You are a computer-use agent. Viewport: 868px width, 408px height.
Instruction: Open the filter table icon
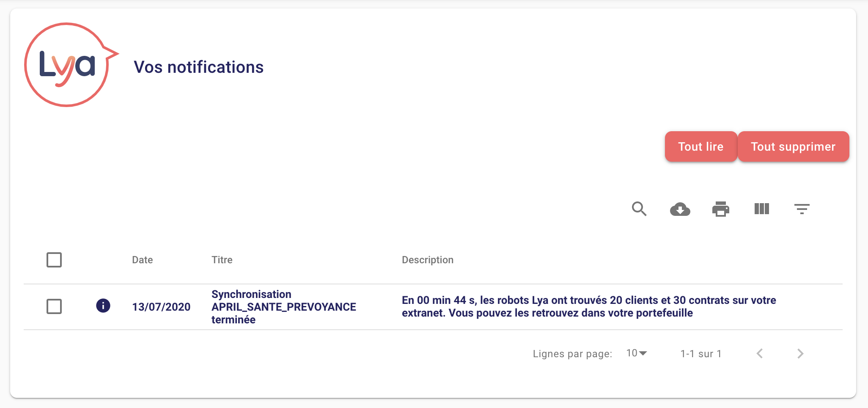[x=802, y=209]
